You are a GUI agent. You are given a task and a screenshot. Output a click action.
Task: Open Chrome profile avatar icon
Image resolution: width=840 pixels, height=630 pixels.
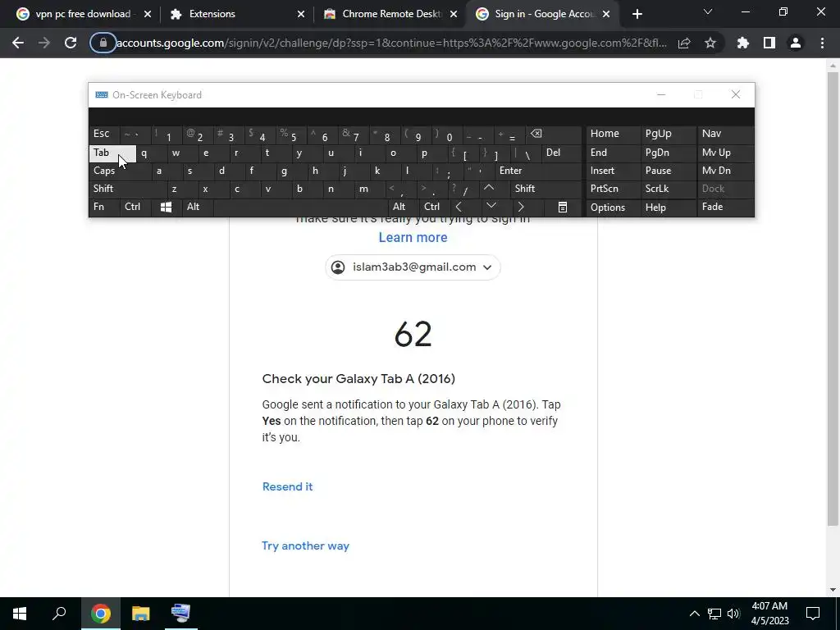[x=796, y=43]
